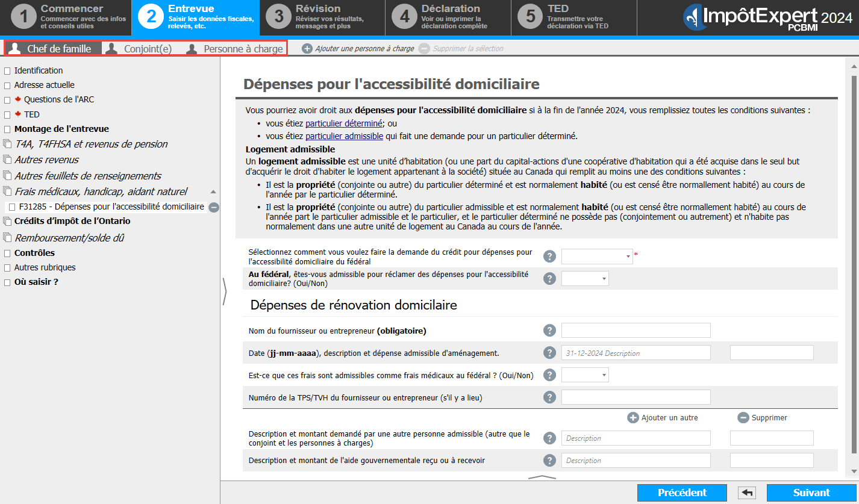This screenshot has height=504, width=859.
Task: Click the 'Supprimer' label in renovation section
Action: (x=769, y=418)
